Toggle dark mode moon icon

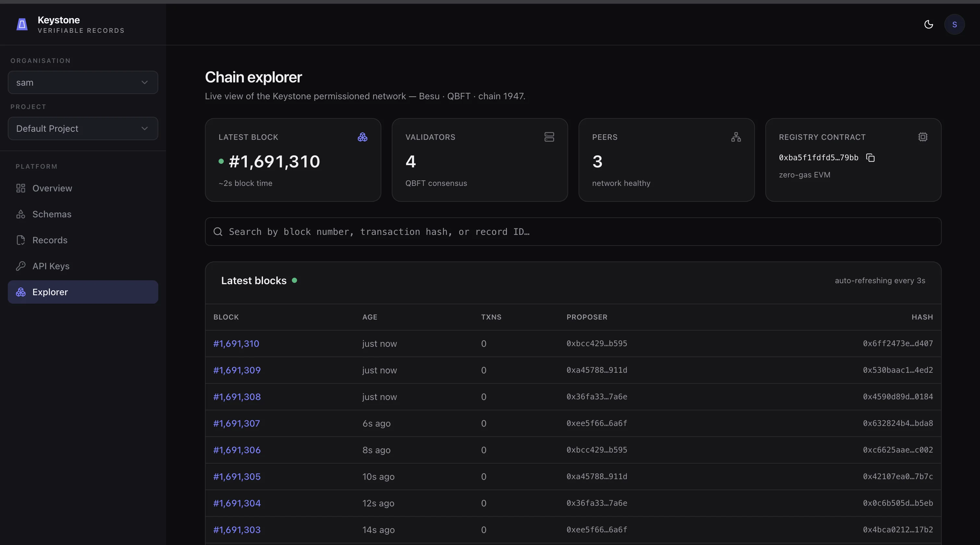(929, 25)
